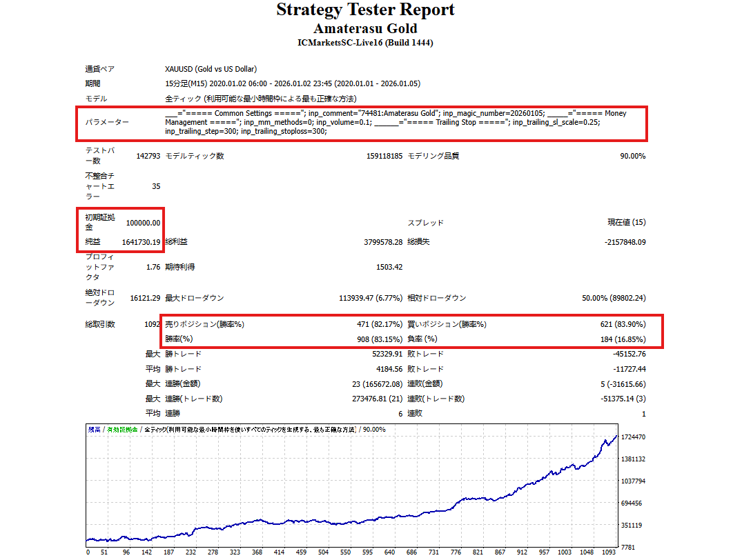Click the inp_comment parameter text

[373, 113]
